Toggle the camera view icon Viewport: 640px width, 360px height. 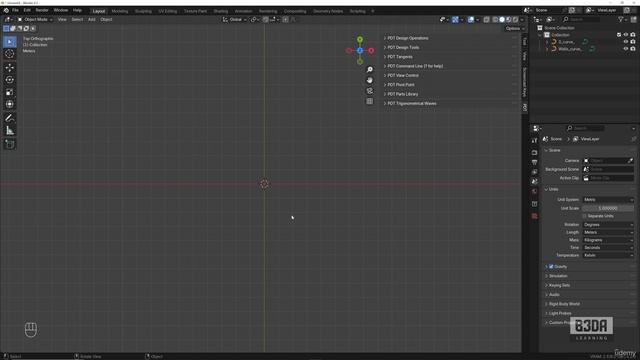click(369, 91)
